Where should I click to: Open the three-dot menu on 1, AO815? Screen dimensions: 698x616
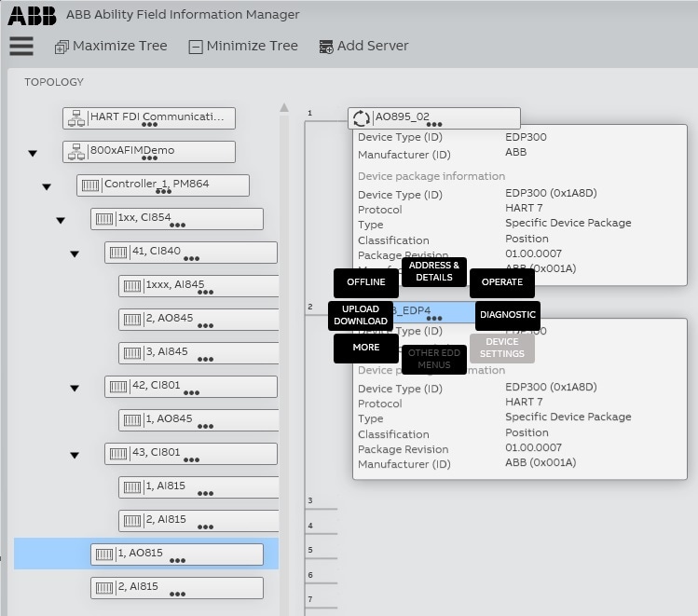[178, 560]
